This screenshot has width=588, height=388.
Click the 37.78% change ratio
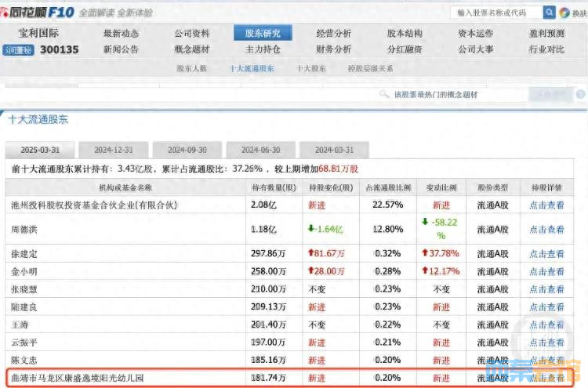[441, 253]
